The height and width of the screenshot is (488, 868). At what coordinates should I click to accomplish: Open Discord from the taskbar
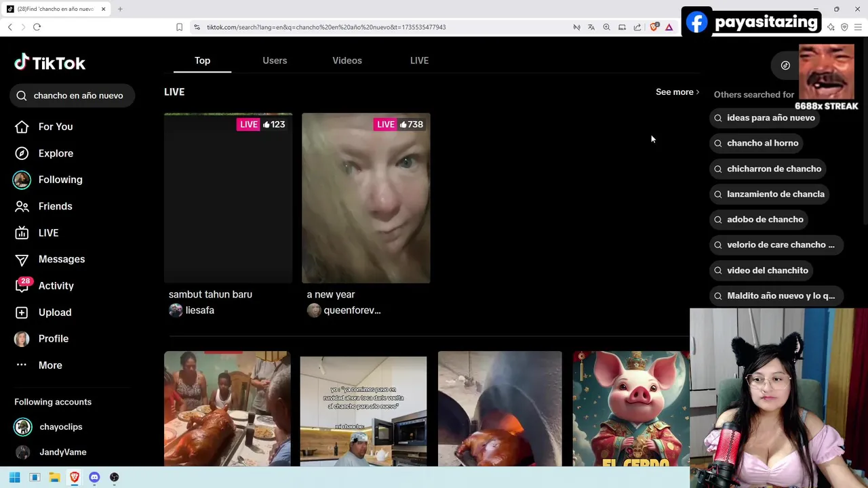click(94, 477)
